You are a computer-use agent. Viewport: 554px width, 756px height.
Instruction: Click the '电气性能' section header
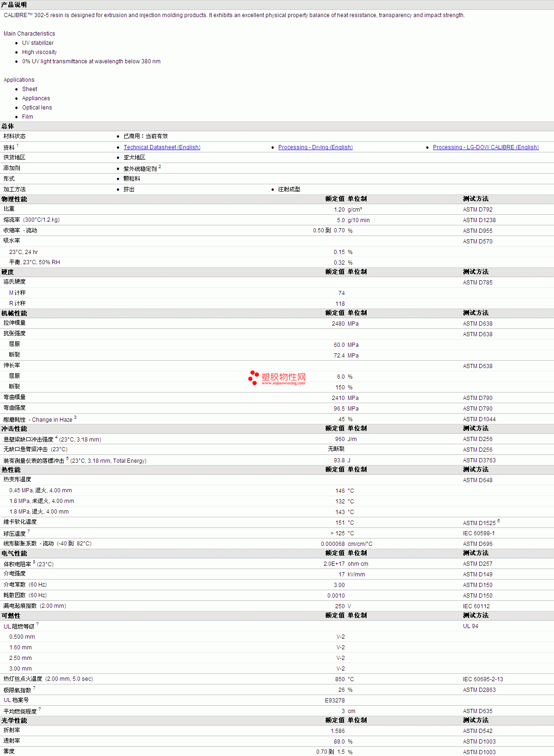[x=14, y=553]
